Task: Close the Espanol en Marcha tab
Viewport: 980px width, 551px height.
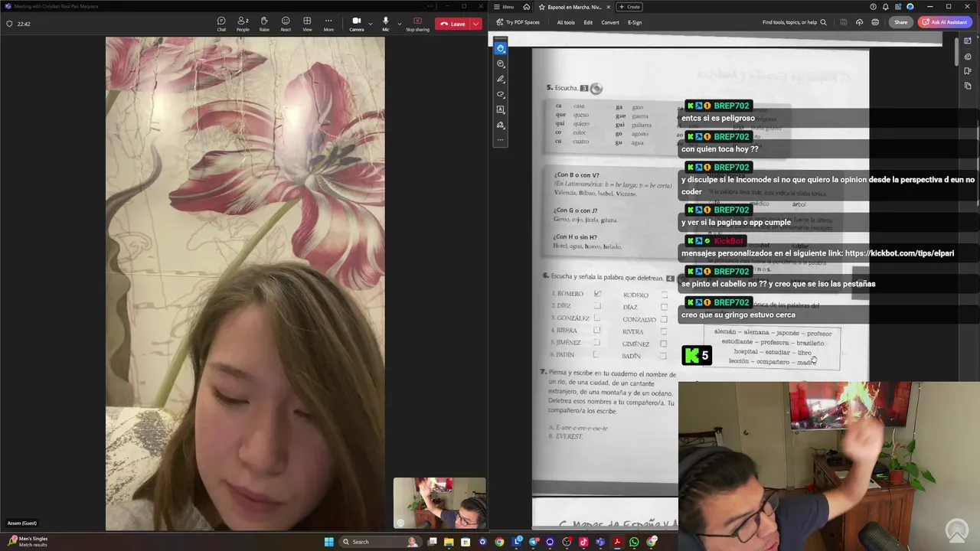Action: pyautogui.click(x=609, y=7)
